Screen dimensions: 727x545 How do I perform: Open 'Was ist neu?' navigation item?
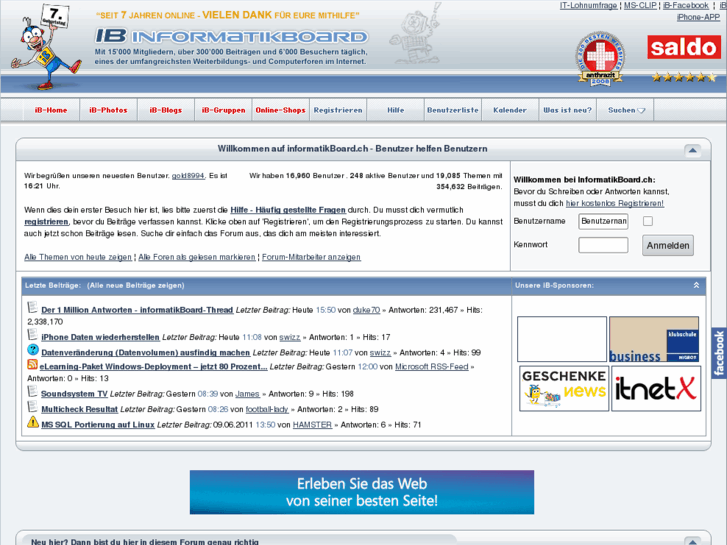click(x=568, y=110)
